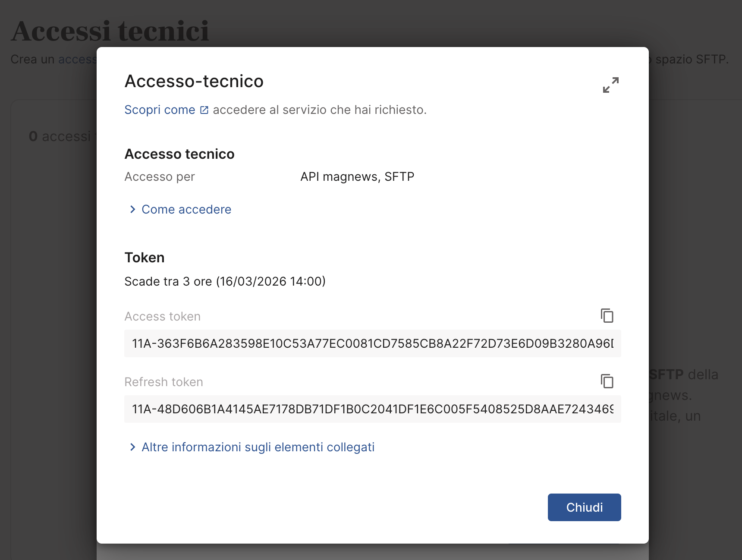Click the Accessi tecnici page heading
Image resolution: width=742 pixels, height=560 pixels.
pos(110,31)
